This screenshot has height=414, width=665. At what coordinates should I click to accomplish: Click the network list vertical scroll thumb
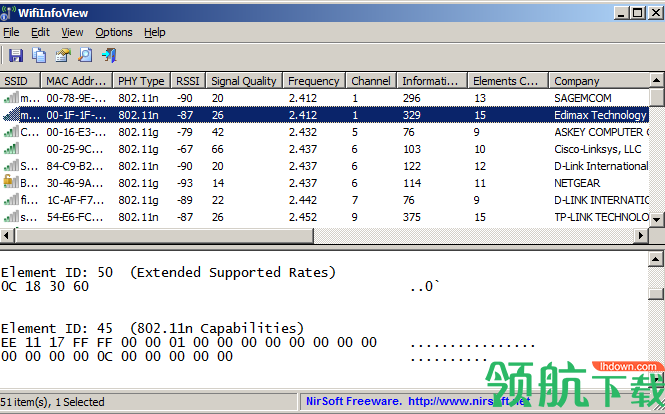657,97
